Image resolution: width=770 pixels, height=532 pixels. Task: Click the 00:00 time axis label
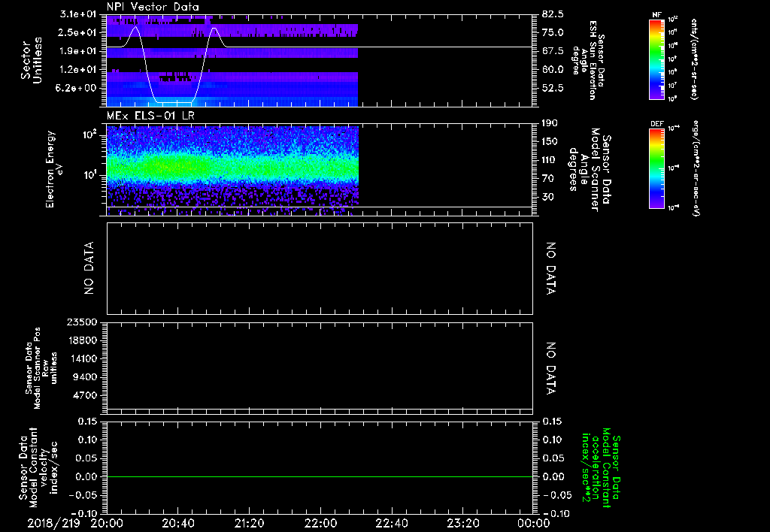tap(534, 523)
